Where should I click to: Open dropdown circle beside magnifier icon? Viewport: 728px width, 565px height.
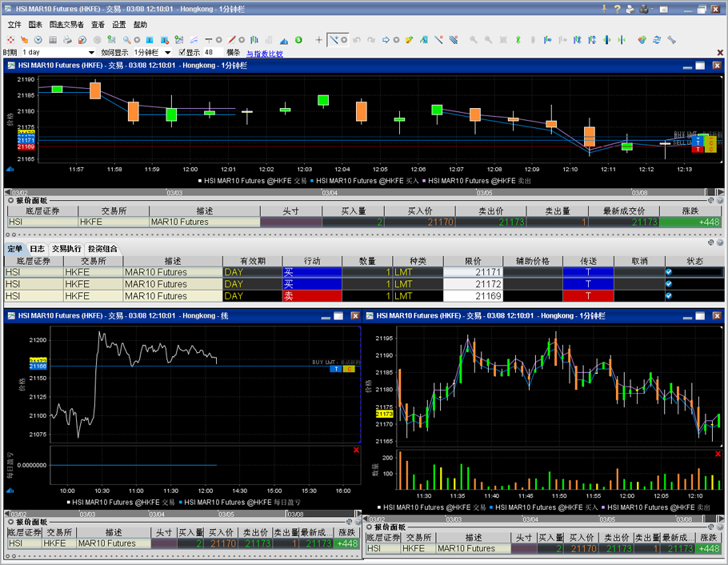[137, 40]
